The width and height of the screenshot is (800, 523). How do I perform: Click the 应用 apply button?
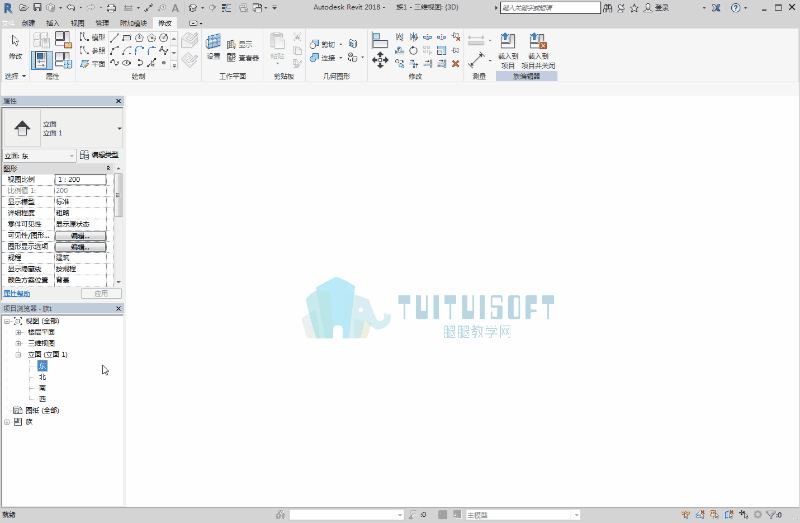tap(102, 293)
